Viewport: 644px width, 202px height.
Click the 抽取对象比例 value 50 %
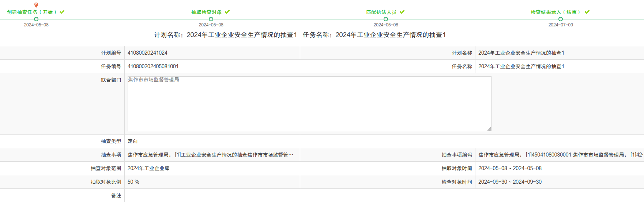(133, 182)
